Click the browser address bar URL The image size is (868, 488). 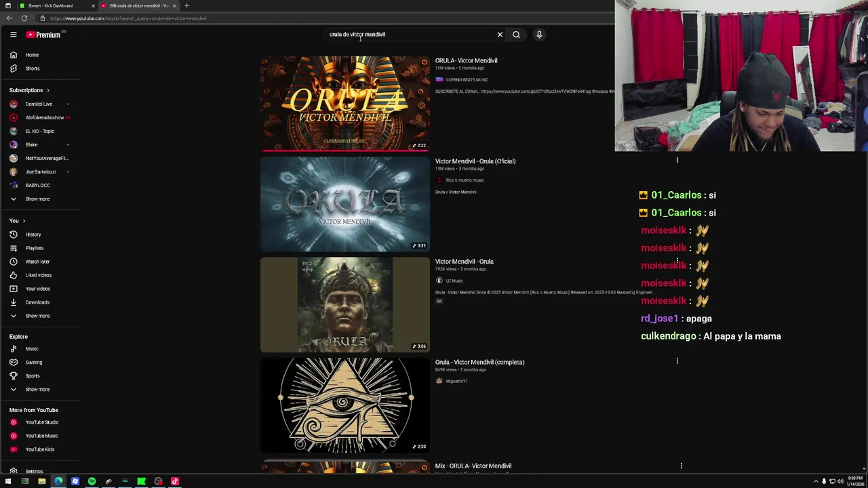128,18
